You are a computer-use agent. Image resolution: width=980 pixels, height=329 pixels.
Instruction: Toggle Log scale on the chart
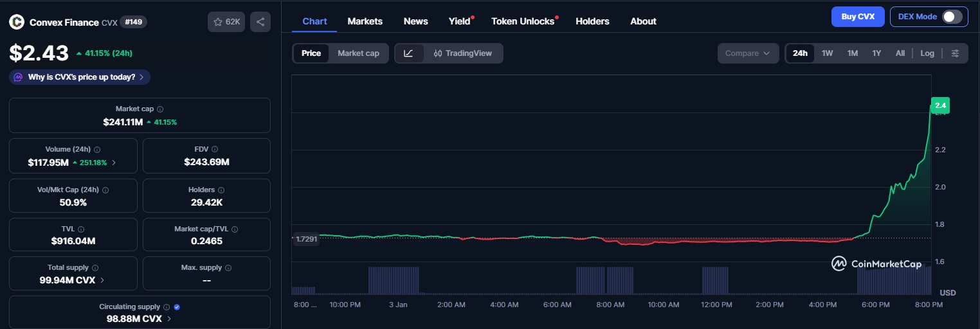point(927,53)
